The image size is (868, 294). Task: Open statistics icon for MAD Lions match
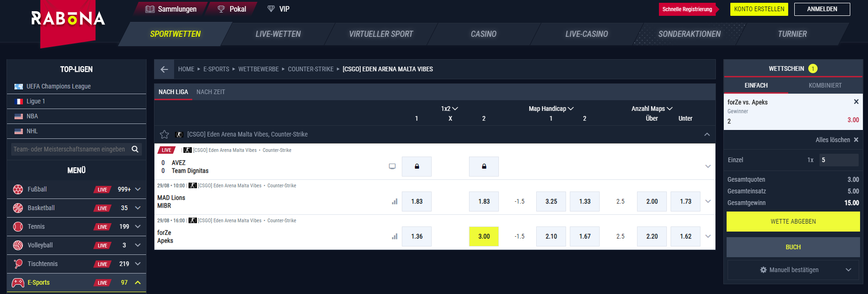click(395, 202)
